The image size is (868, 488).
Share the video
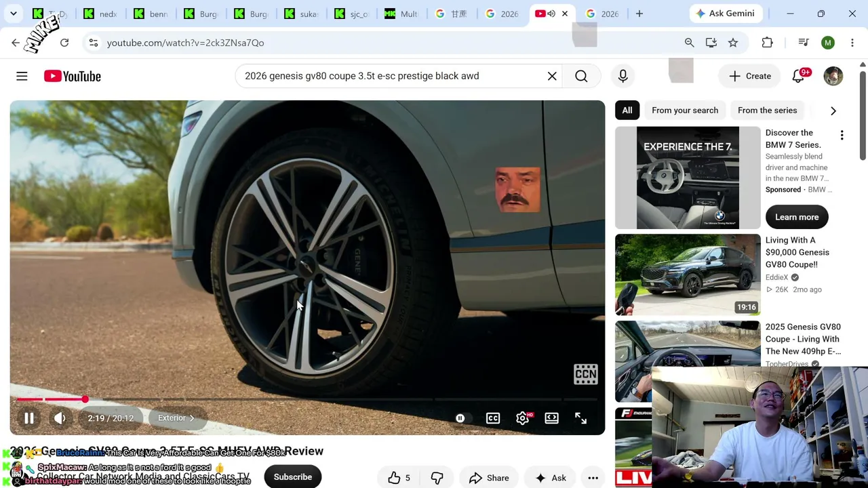coord(489,478)
